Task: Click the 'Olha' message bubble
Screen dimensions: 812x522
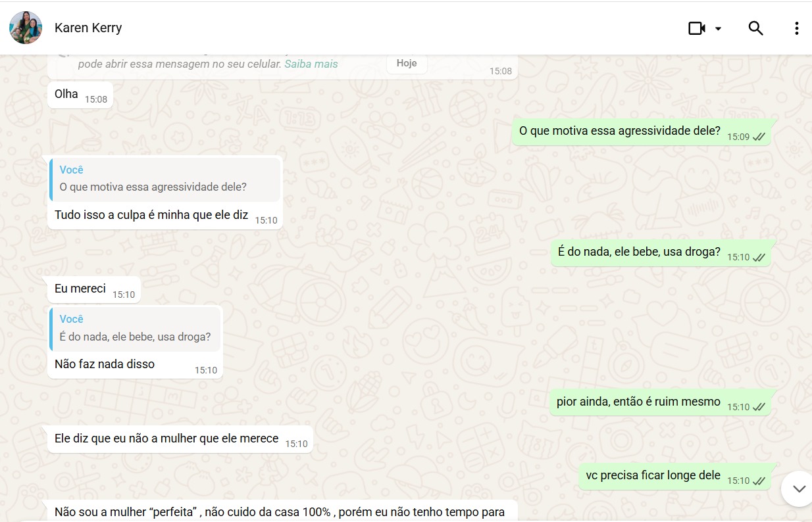Action: coord(80,95)
